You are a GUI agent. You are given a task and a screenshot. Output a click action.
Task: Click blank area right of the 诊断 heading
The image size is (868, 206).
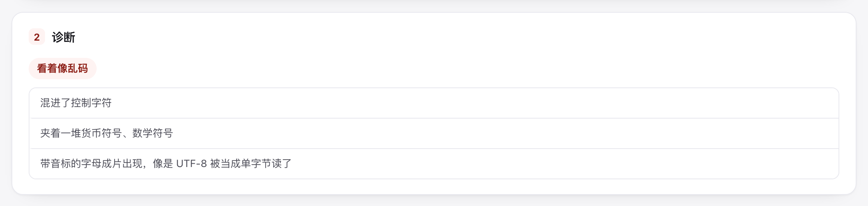point(450,37)
